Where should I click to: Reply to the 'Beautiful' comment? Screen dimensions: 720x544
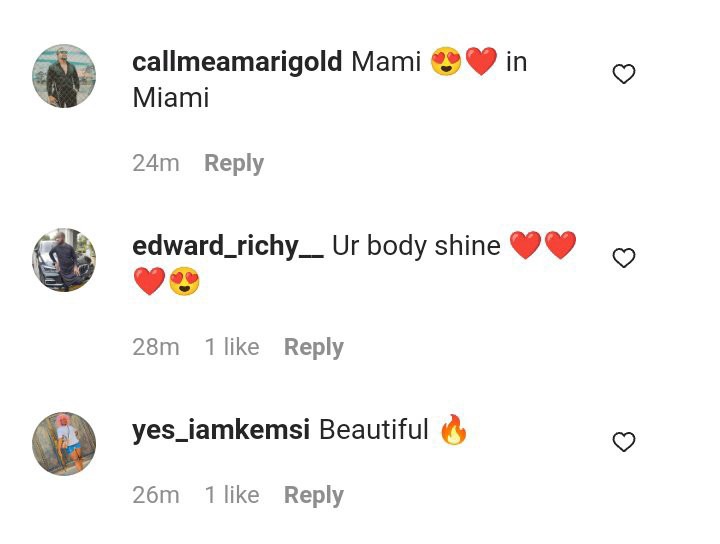[x=314, y=495]
